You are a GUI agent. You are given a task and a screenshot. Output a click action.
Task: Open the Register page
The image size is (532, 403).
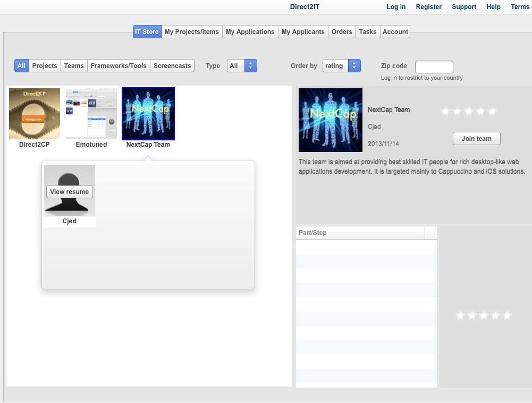[428, 6]
